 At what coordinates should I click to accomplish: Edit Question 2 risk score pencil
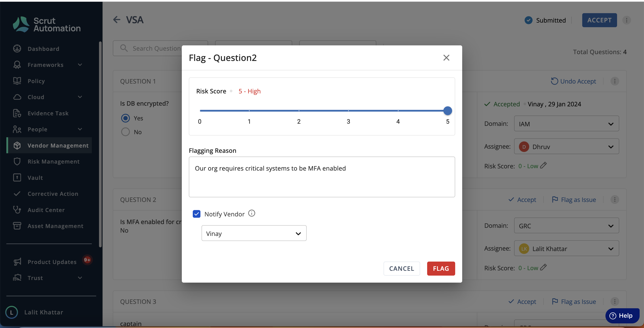543,267
